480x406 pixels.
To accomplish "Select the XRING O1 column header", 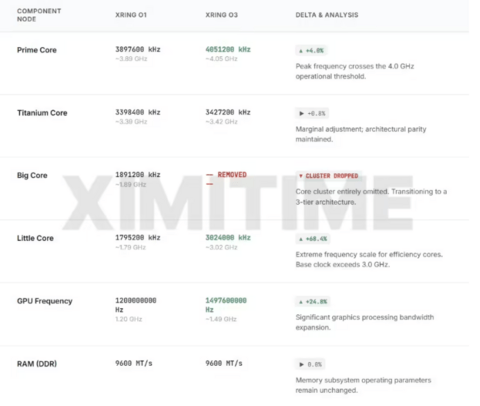I will coord(131,15).
